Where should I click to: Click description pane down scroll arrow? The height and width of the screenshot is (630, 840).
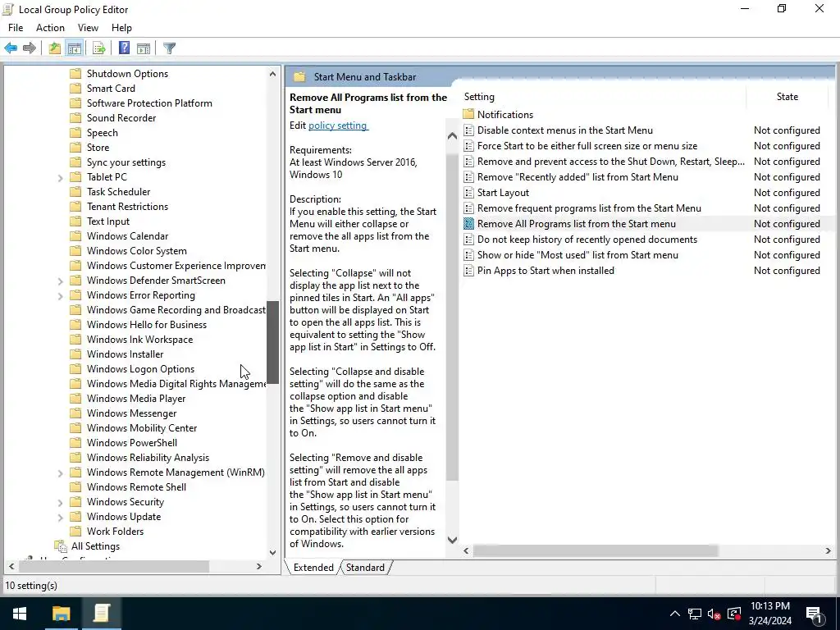click(452, 540)
